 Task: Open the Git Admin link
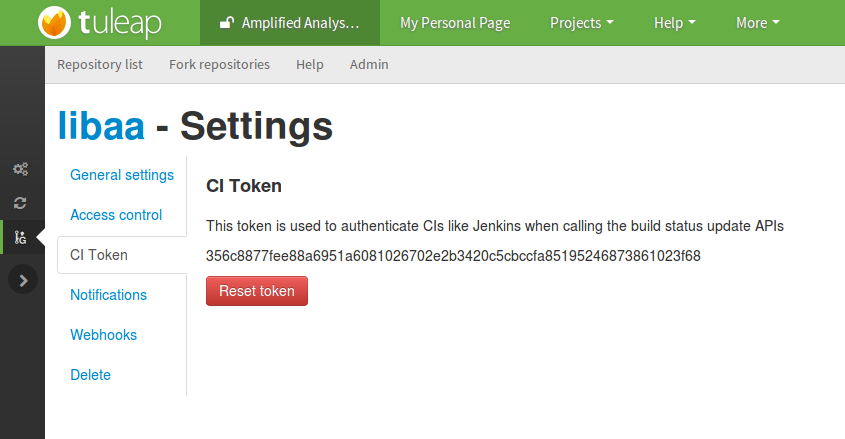click(369, 65)
